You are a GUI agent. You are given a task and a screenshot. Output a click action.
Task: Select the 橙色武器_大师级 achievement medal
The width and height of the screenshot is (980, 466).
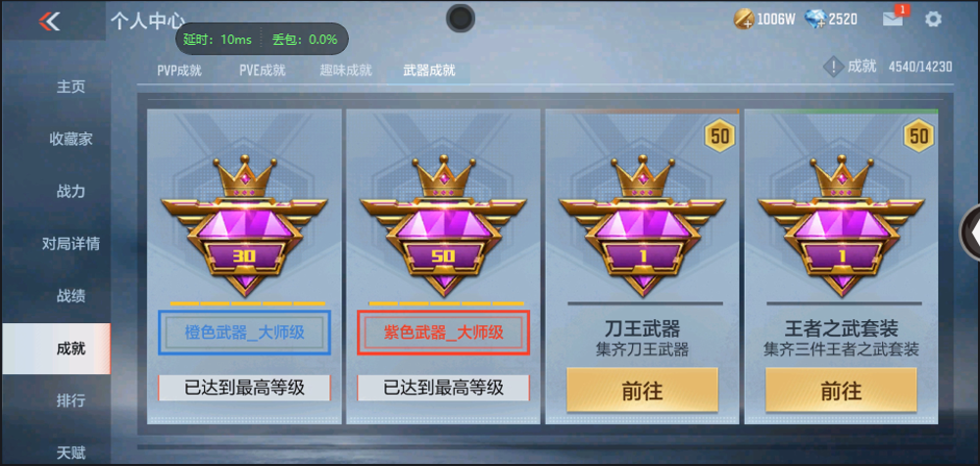coord(244,225)
